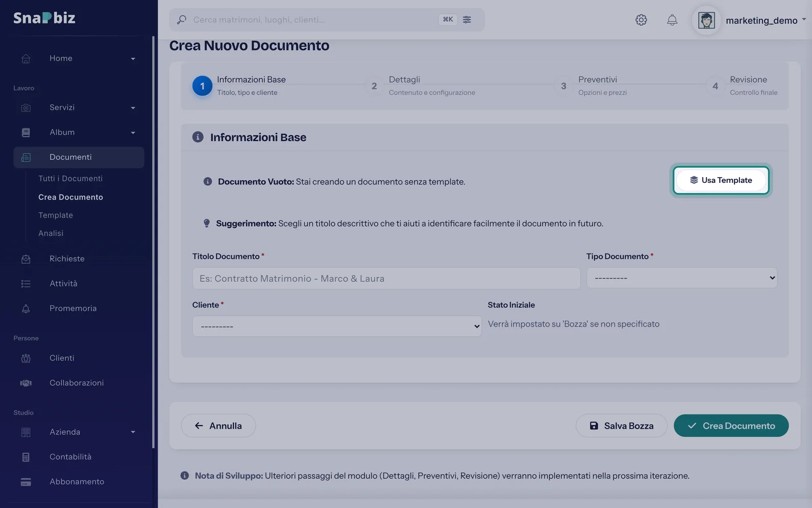This screenshot has width=812, height=508.
Task: Click the lightbulb Suggerimento icon
Action: (x=207, y=223)
